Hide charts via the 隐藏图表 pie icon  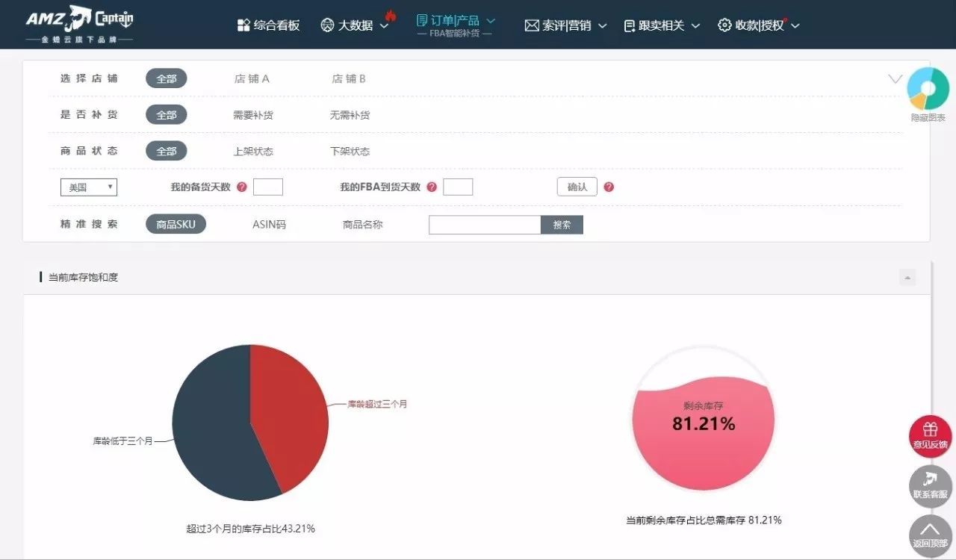point(928,89)
